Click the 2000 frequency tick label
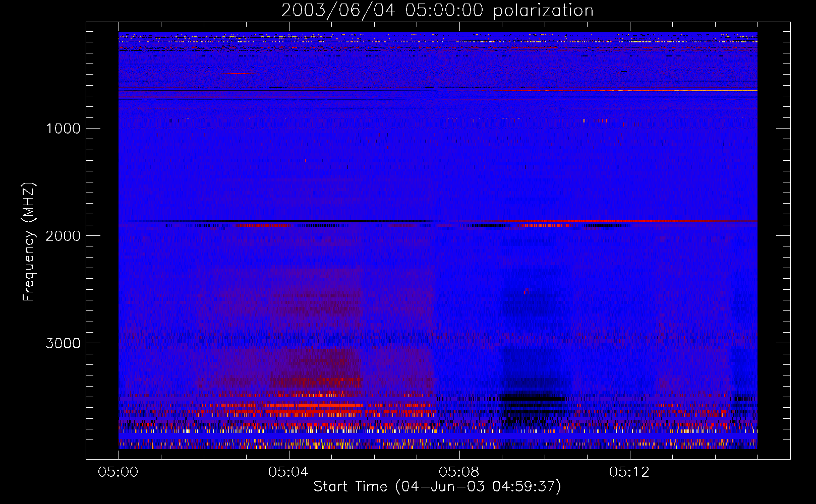The image size is (816, 504). 63,236
